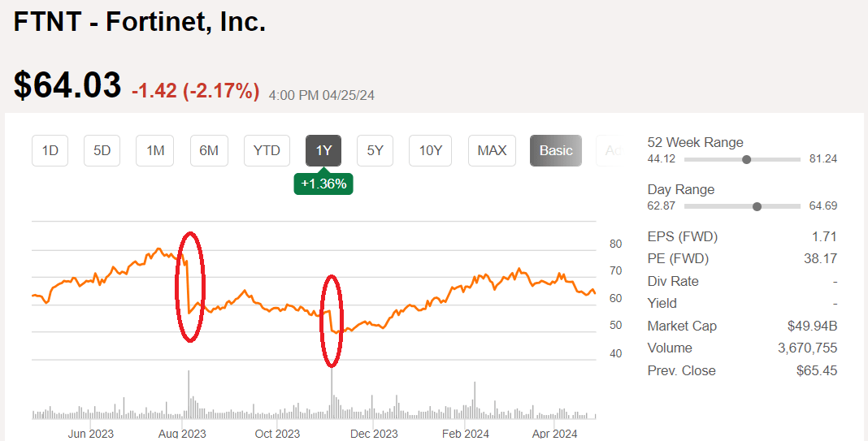Click the August 2023 price drop on chart
The image size is (868, 441).
click(x=188, y=286)
